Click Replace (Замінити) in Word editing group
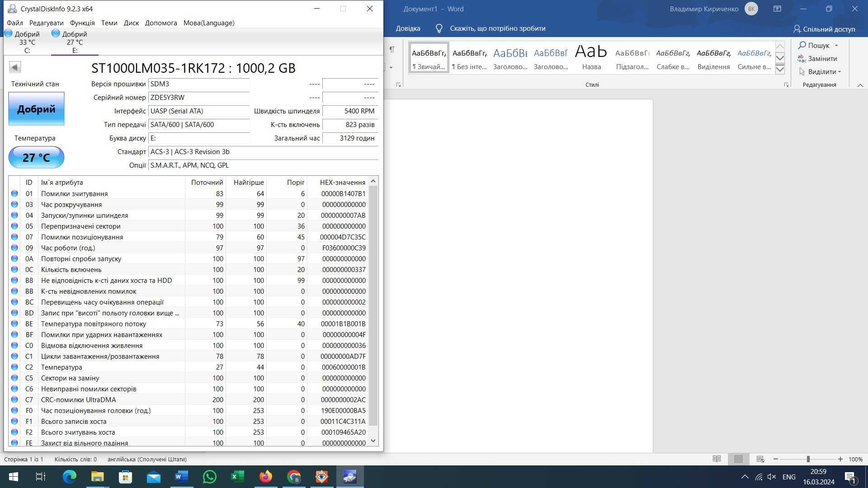Image resolution: width=868 pixels, height=488 pixels. [x=817, y=58]
